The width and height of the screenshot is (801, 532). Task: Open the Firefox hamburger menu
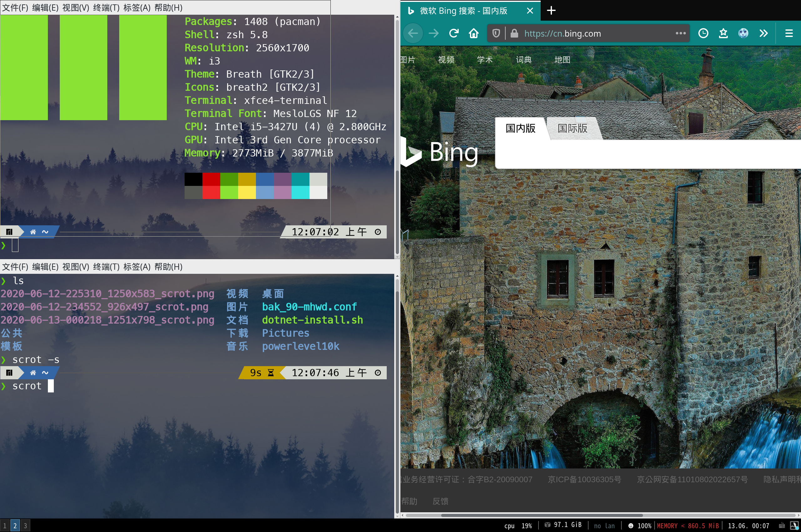pos(789,33)
